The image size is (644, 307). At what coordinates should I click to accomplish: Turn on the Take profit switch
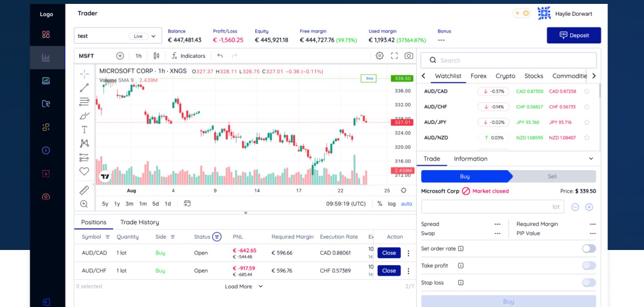[x=588, y=266]
